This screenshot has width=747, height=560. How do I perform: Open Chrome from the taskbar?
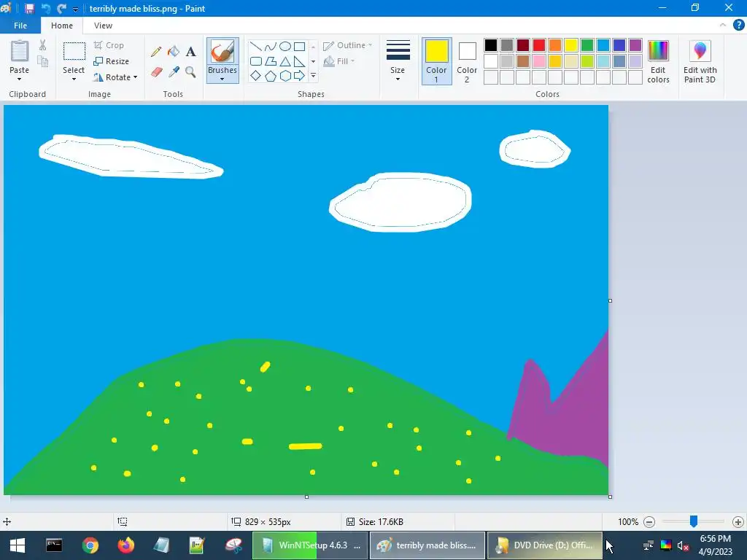[90, 545]
